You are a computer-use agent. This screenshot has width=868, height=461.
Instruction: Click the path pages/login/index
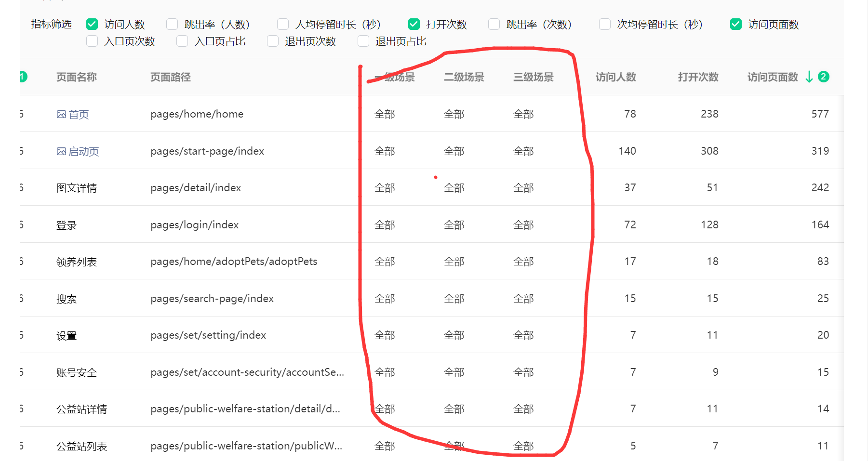195,225
